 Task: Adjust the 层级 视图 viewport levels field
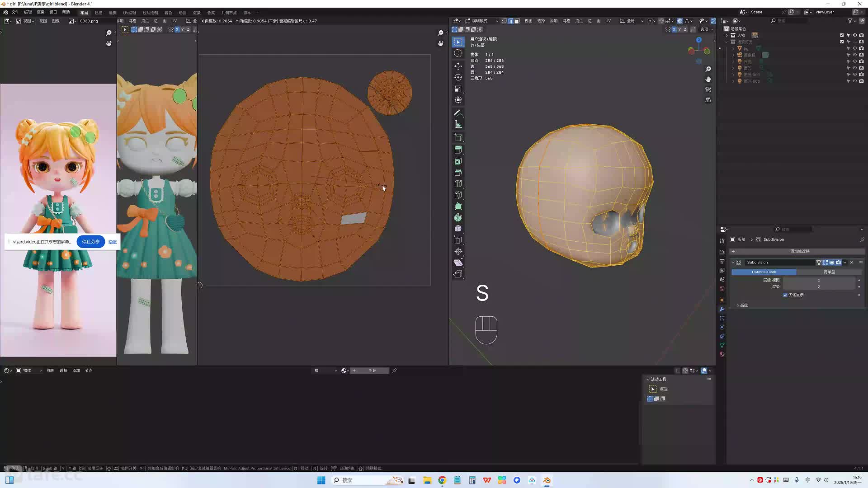(x=818, y=280)
